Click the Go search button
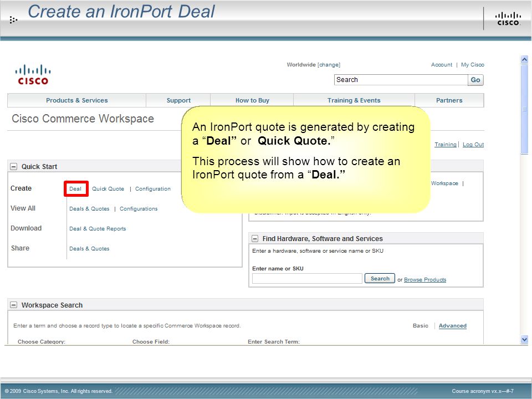The width and height of the screenshot is (532, 399). [475, 80]
